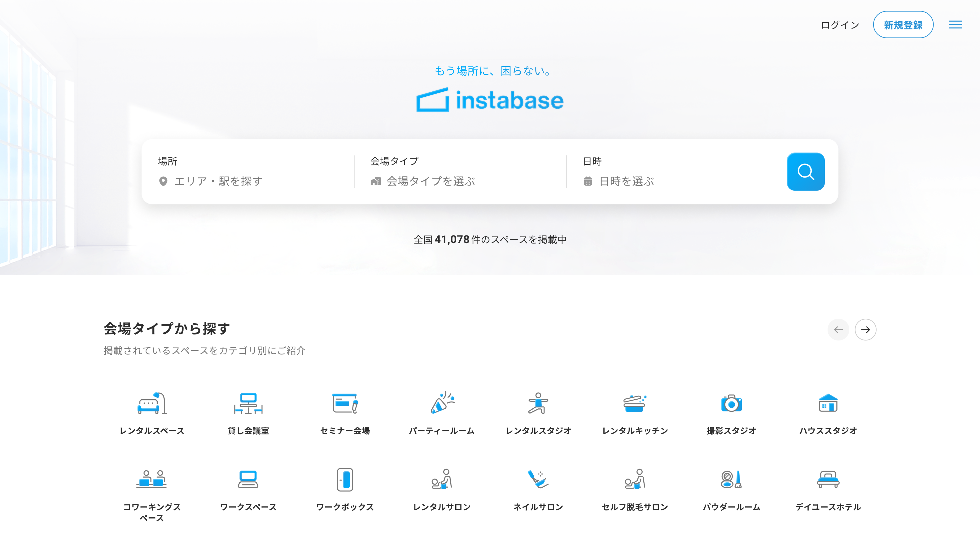Screen dimensions: 980x553
Task: Open the 会場タイプを選ぶ venue type dropdown
Action: (431, 181)
